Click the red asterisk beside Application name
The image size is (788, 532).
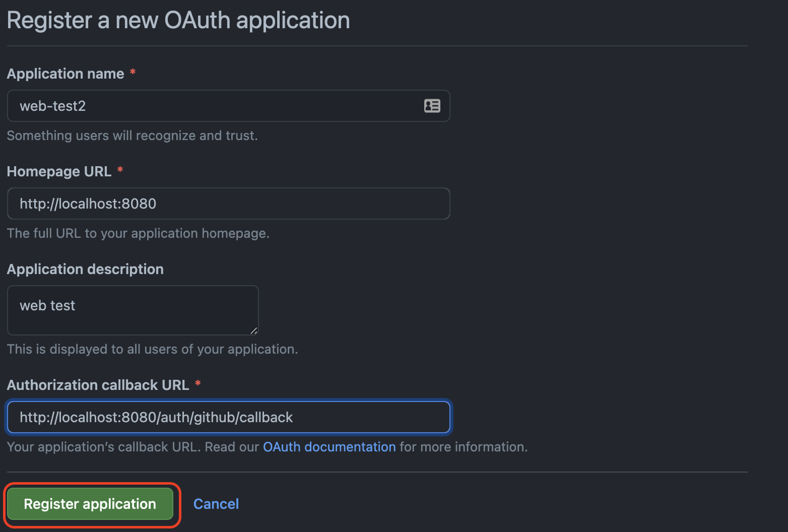tap(133, 72)
